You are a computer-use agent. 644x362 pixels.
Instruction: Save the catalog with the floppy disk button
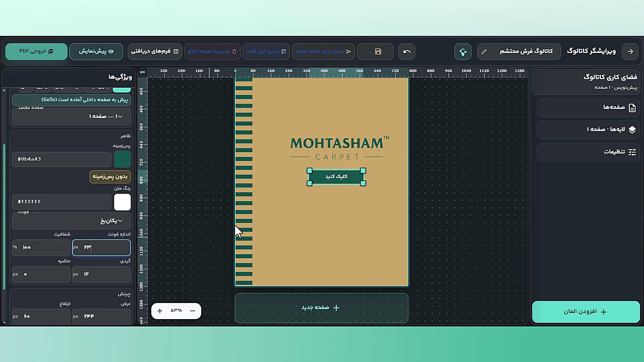[x=375, y=52]
